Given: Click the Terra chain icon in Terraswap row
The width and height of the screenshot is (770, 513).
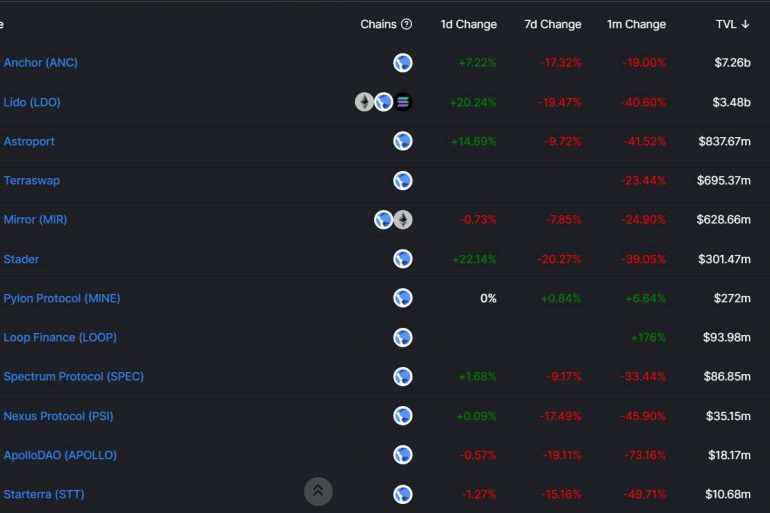Looking at the screenshot, I should [x=403, y=181].
